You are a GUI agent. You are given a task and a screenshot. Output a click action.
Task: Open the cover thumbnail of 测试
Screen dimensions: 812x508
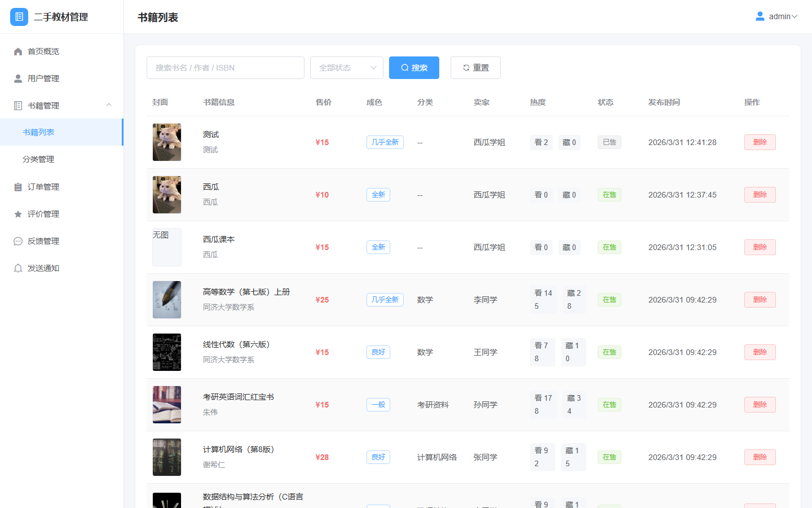click(x=167, y=142)
